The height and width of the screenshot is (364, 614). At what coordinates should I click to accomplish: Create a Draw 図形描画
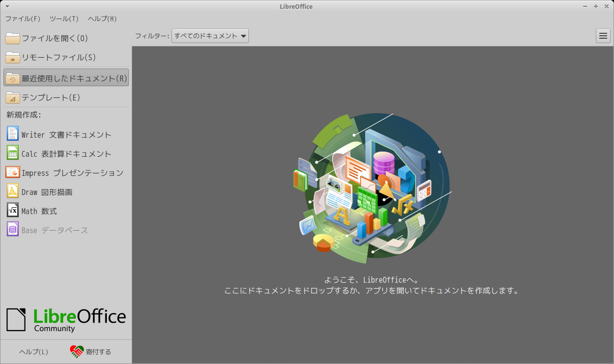click(66, 191)
